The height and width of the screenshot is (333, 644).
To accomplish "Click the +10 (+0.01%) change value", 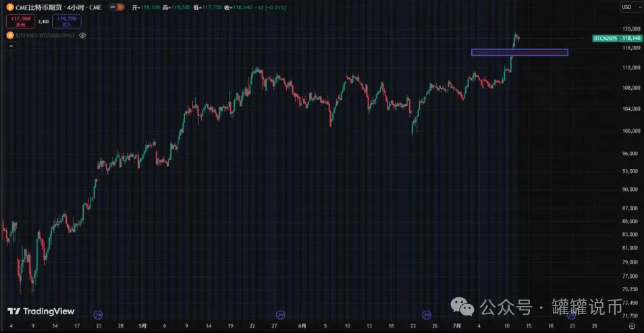I will click(x=270, y=7).
